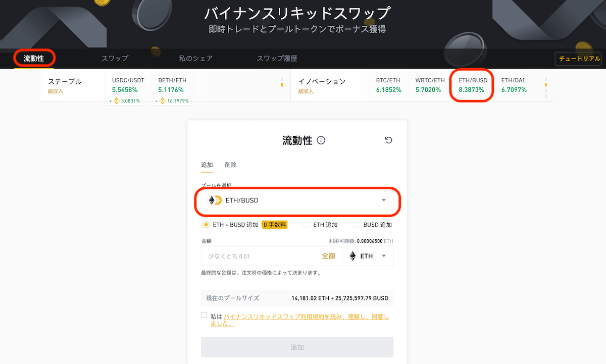The width and height of the screenshot is (606, 364).
Task: Click the refresh icon in the liquidity panel
Action: coord(388,140)
